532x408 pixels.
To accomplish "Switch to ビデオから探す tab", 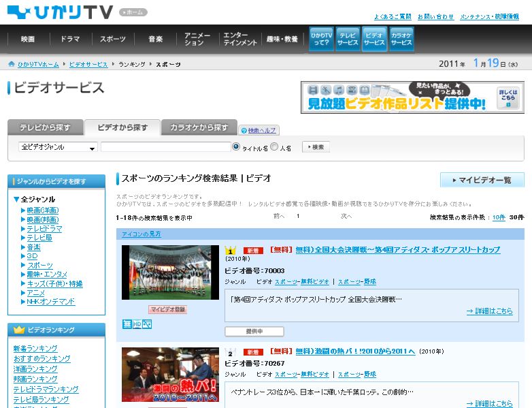I will point(122,127).
